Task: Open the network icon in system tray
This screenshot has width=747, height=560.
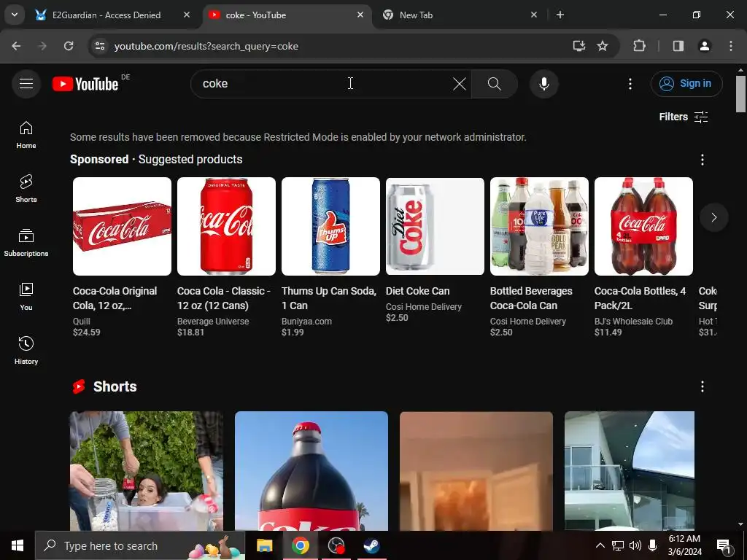Action: coord(617,545)
